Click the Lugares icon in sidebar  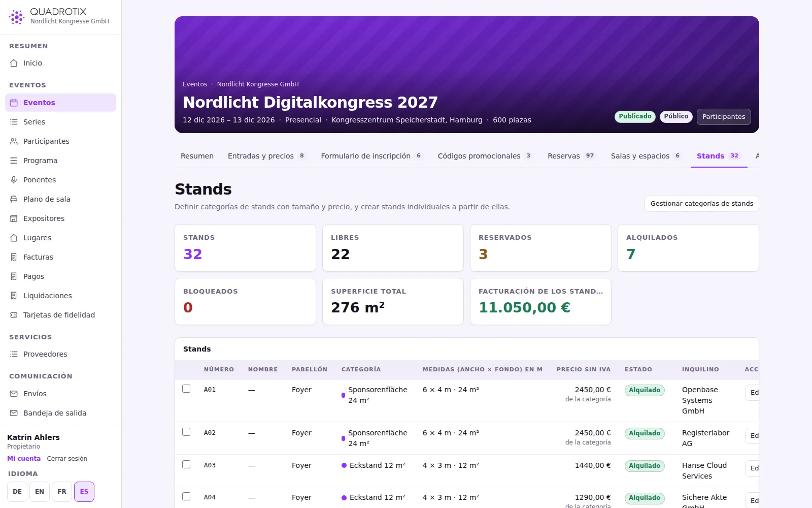click(14, 238)
